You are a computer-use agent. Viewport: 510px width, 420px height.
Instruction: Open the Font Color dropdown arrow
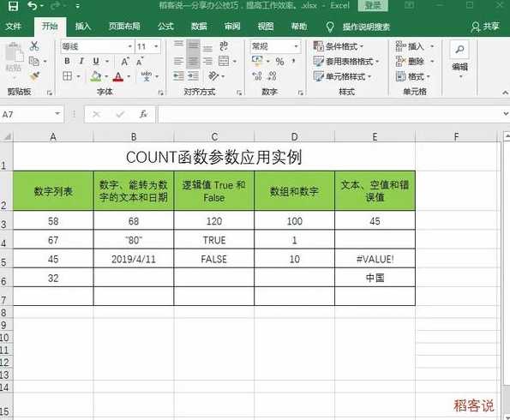129,77
